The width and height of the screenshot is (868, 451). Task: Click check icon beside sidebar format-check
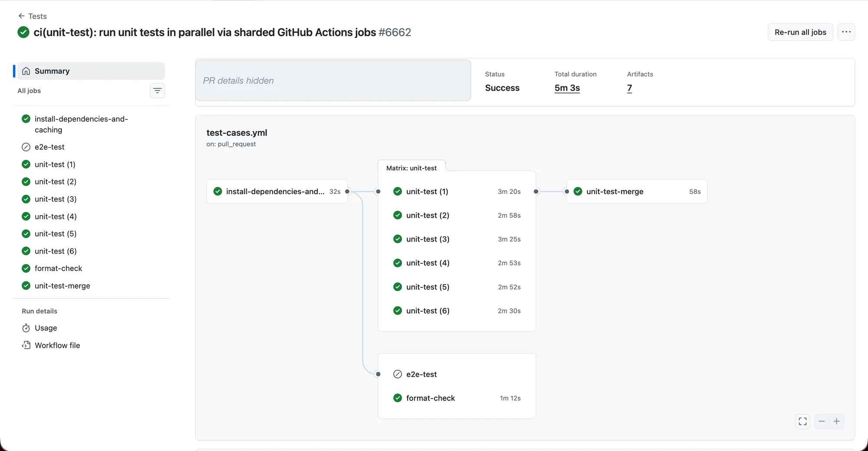[x=26, y=268]
